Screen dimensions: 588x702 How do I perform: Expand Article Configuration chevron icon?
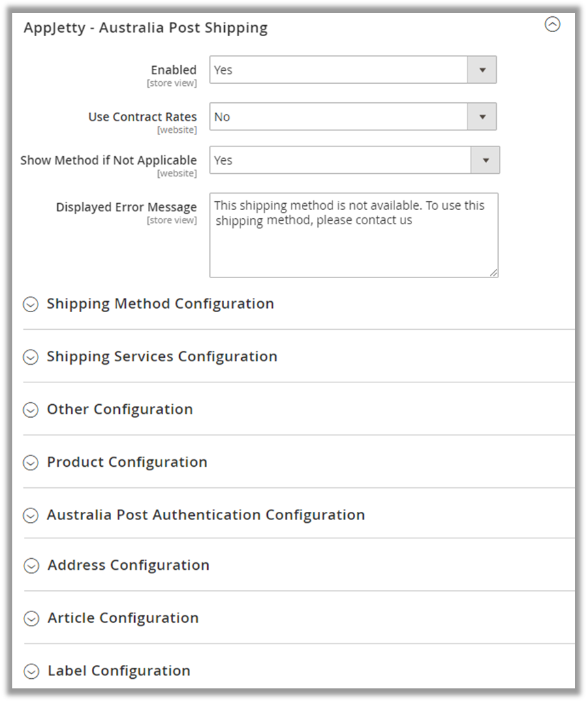coord(31,618)
